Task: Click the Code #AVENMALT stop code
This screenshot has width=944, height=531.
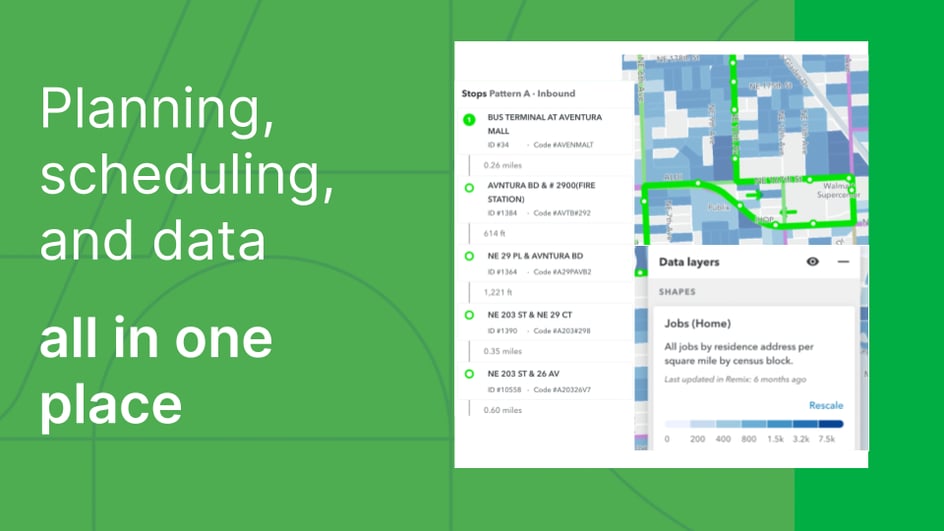Action: (x=563, y=144)
